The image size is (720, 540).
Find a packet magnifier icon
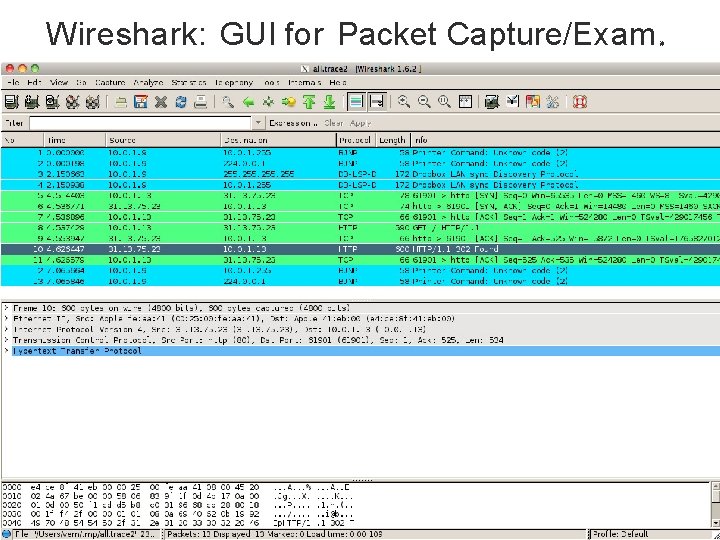[x=228, y=101]
